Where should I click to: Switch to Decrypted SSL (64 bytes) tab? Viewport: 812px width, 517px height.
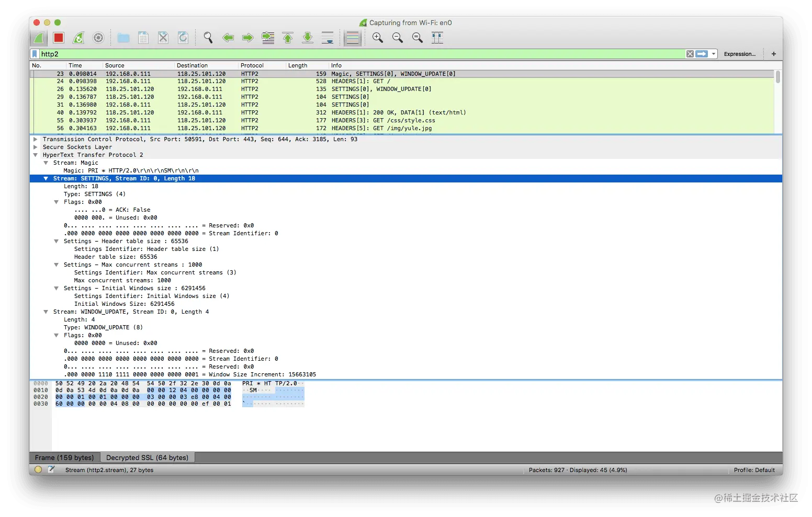point(147,457)
